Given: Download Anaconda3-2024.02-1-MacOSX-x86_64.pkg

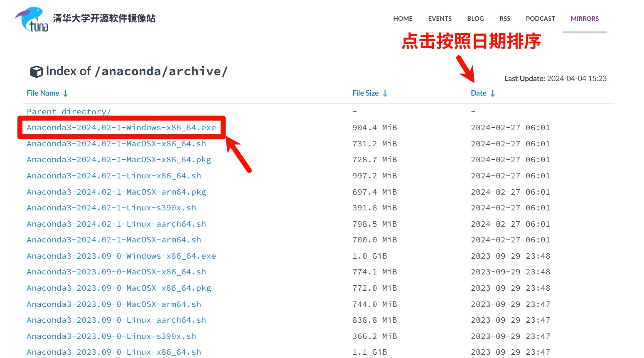Looking at the screenshot, I should point(119,160).
